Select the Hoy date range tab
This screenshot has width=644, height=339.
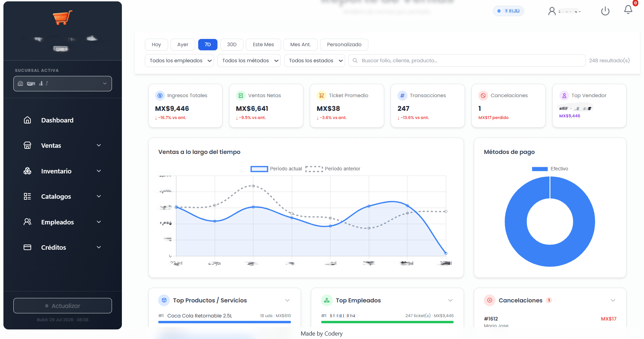[156, 44]
